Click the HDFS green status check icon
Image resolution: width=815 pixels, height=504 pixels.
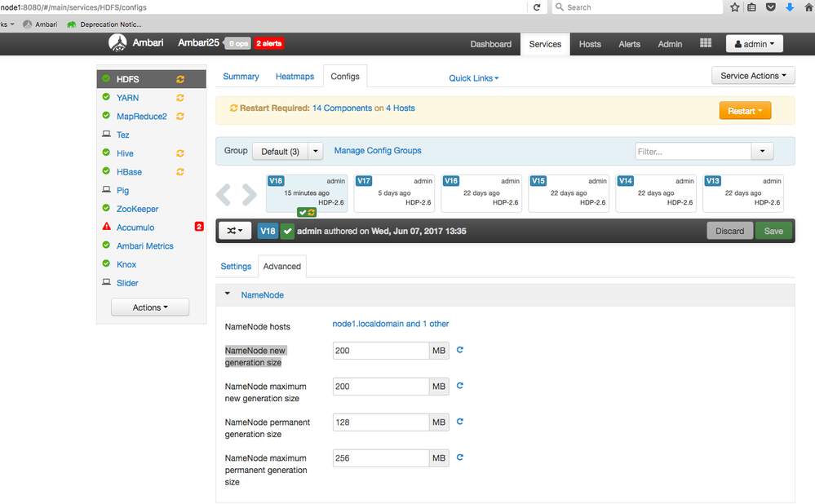106,78
